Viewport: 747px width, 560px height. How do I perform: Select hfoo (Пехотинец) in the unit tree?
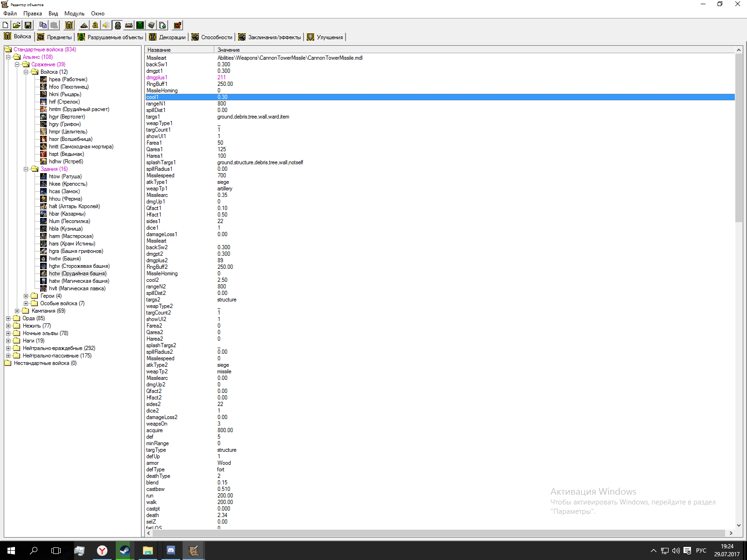point(69,87)
